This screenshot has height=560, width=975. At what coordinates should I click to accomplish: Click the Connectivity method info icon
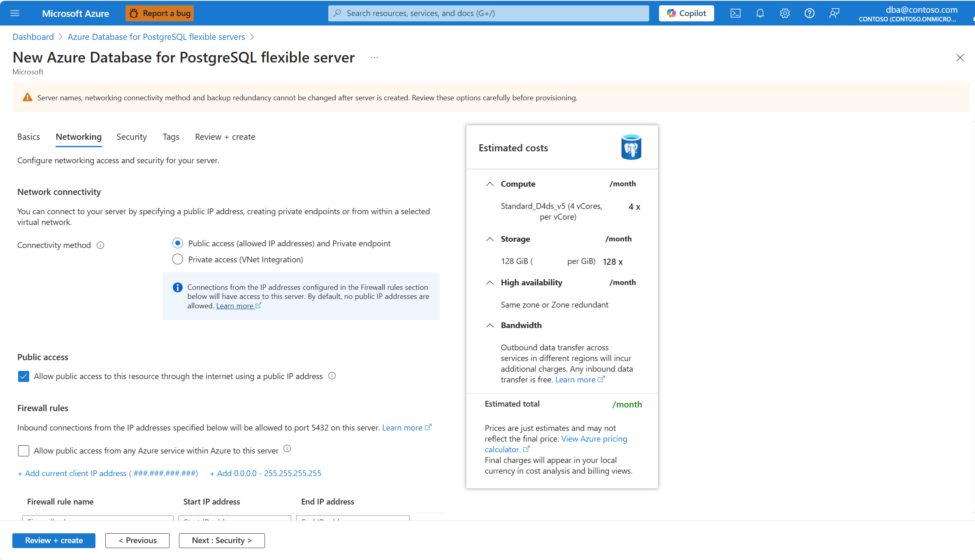100,245
